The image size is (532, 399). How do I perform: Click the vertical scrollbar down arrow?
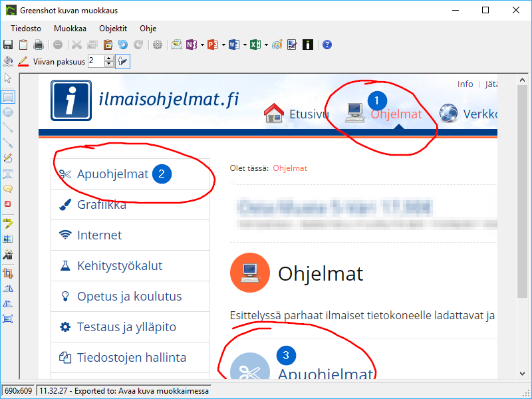pos(522,374)
